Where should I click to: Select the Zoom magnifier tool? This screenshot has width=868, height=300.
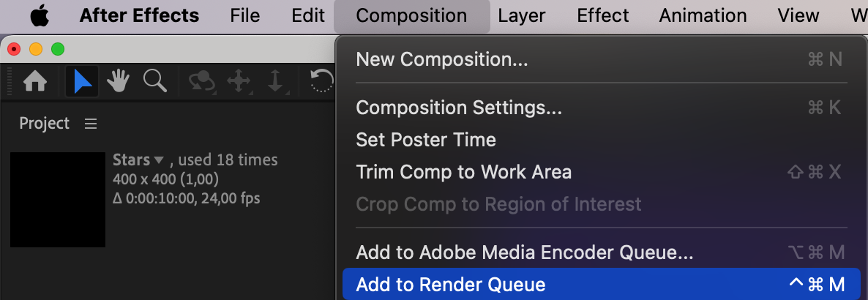[155, 81]
